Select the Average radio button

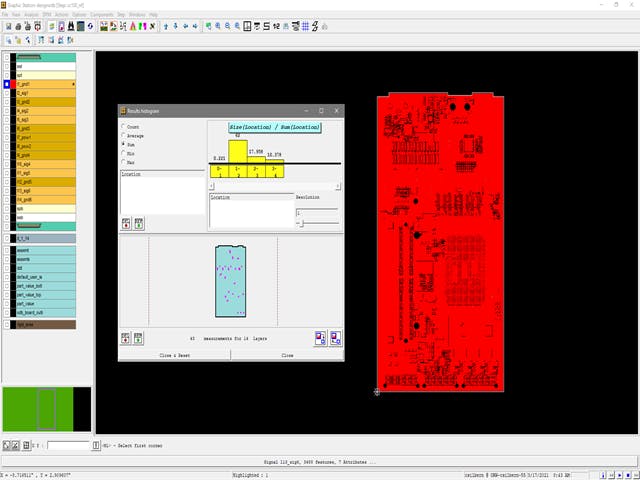coord(124,136)
